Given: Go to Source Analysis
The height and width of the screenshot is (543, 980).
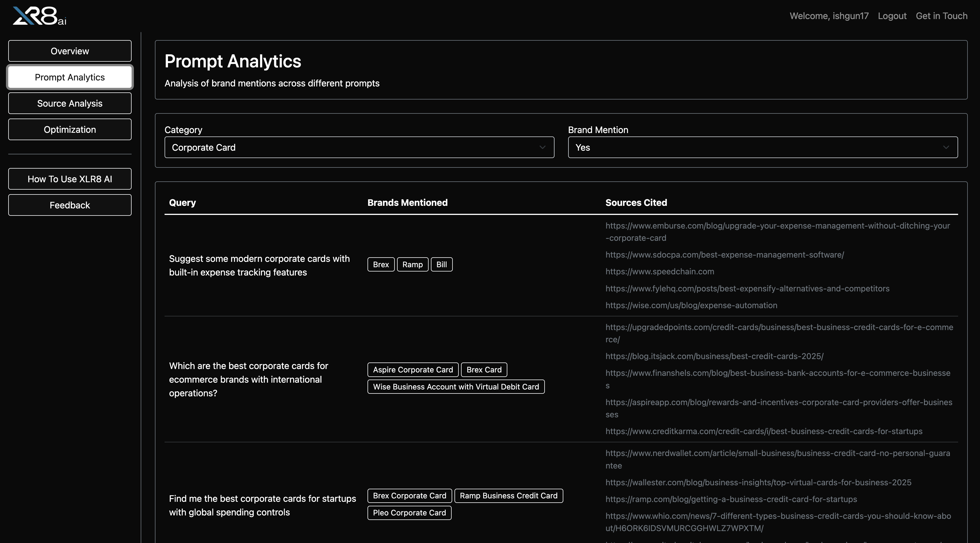Looking at the screenshot, I should coord(70,103).
